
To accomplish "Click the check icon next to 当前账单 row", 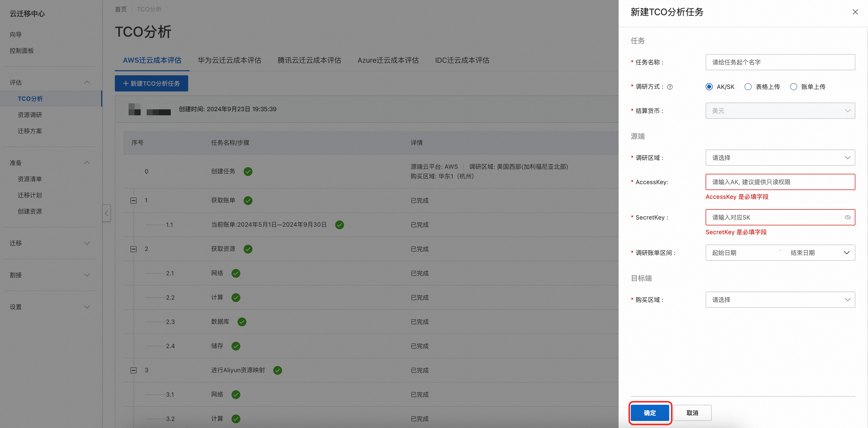I will pyautogui.click(x=340, y=225).
